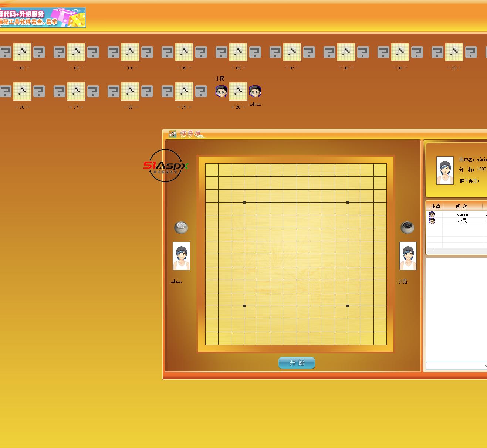Place a stone on the lower-left star point
The image size is (487, 448).
click(x=244, y=306)
